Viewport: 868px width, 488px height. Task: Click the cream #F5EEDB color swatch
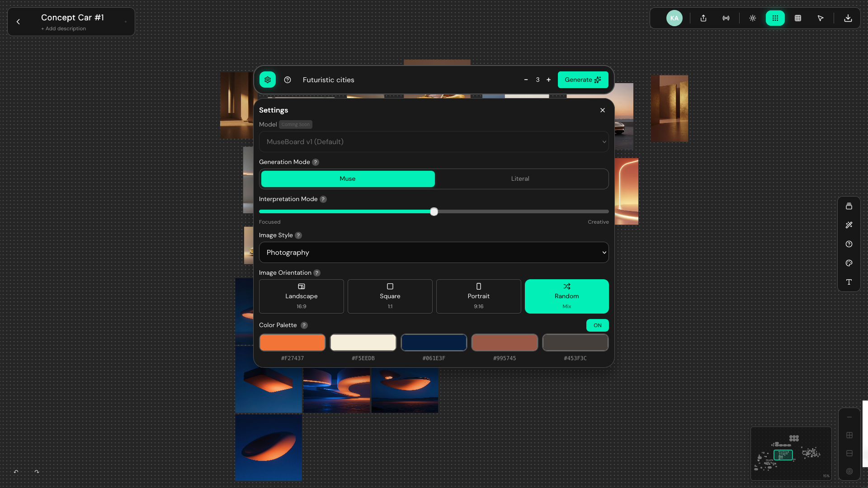click(x=363, y=343)
